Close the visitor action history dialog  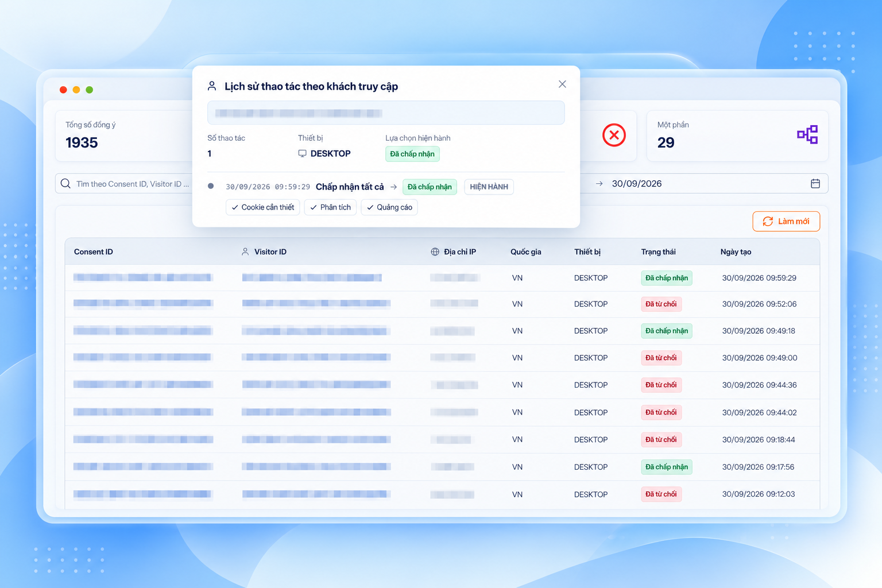[x=562, y=84]
